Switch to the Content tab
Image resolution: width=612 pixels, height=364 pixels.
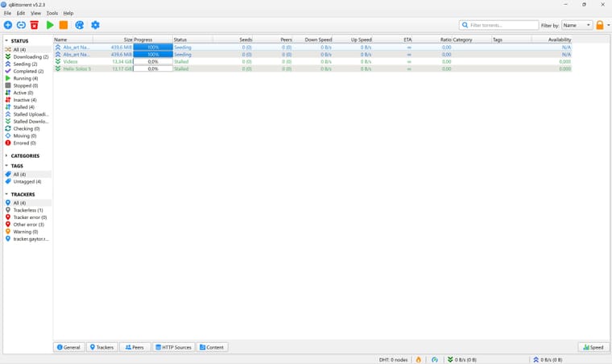coord(212,347)
